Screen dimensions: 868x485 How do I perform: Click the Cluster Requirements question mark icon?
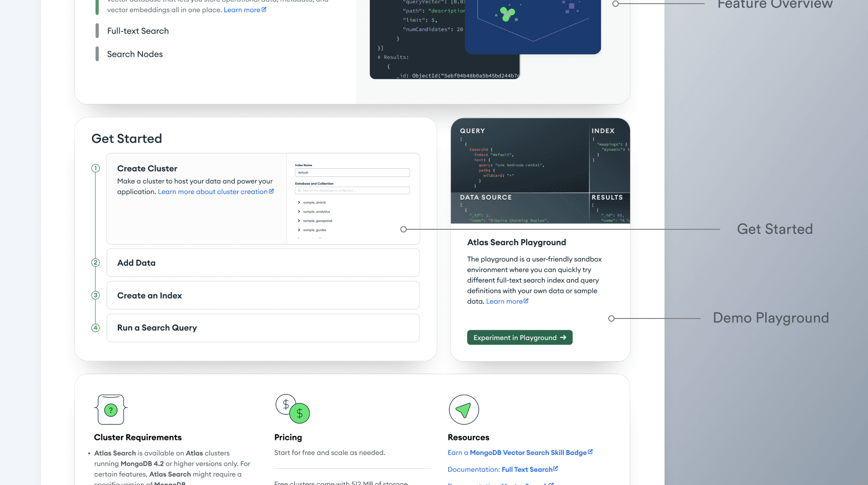click(x=111, y=409)
